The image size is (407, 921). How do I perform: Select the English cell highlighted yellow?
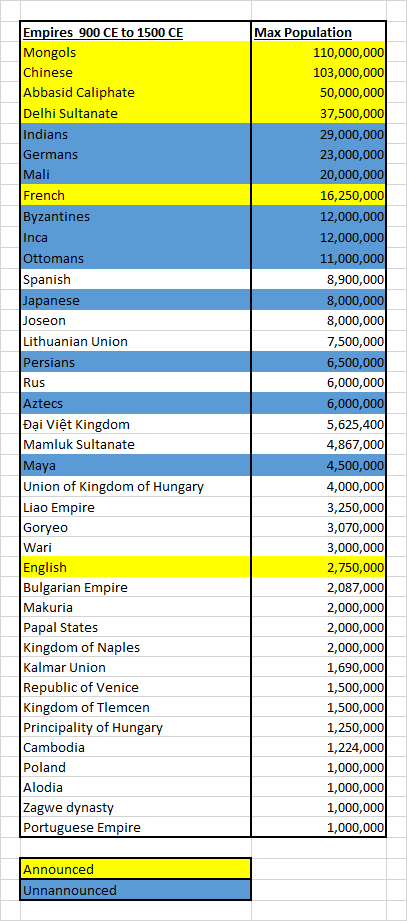coord(136,567)
